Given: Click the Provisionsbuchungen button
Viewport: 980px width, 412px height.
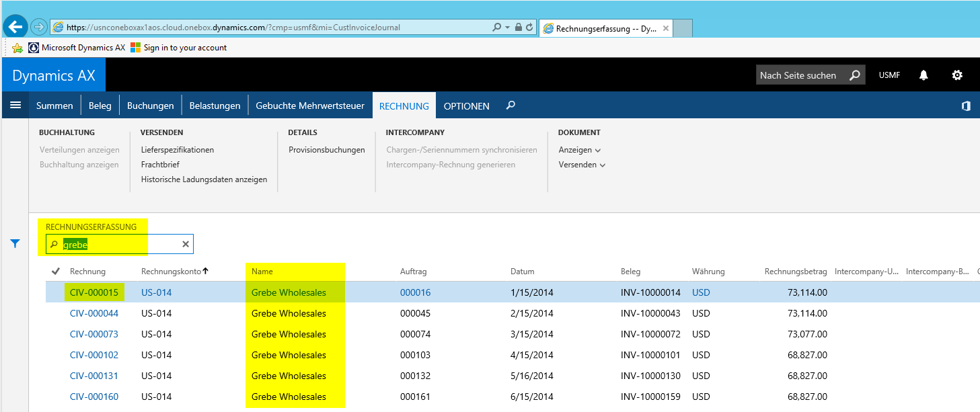Looking at the screenshot, I should [326, 150].
